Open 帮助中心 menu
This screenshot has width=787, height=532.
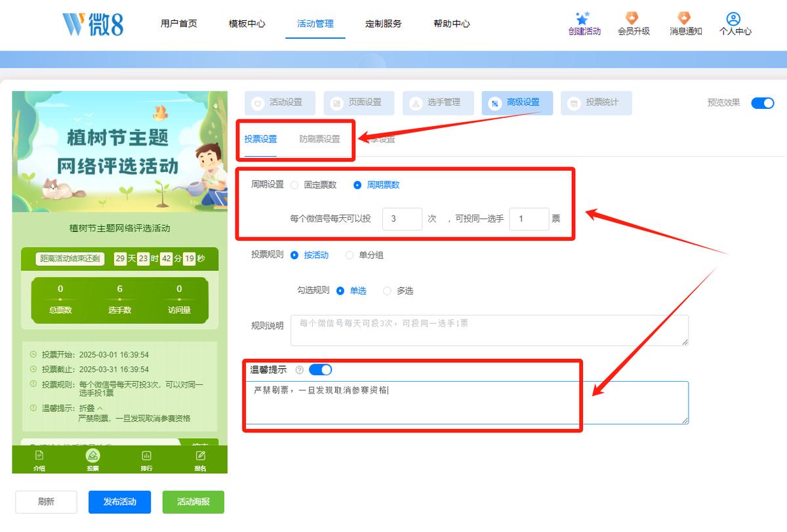pos(452,24)
